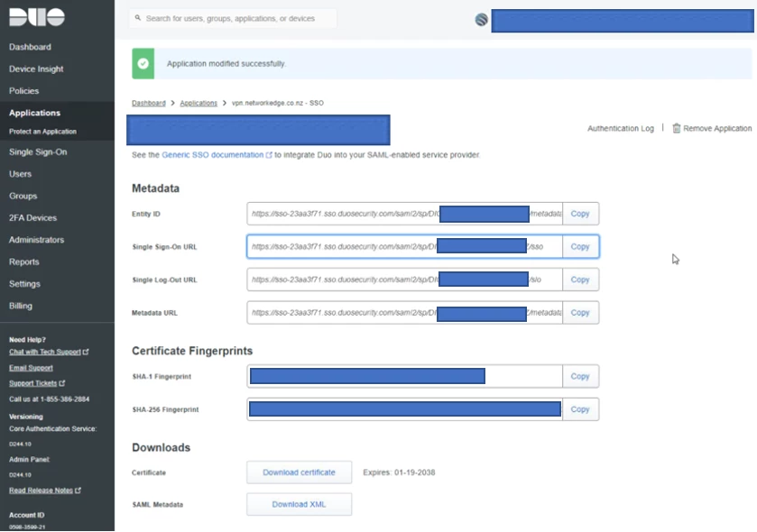This screenshot has width=757, height=532.
Task: Copy the Entity ID value
Action: [x=580, y=214]
